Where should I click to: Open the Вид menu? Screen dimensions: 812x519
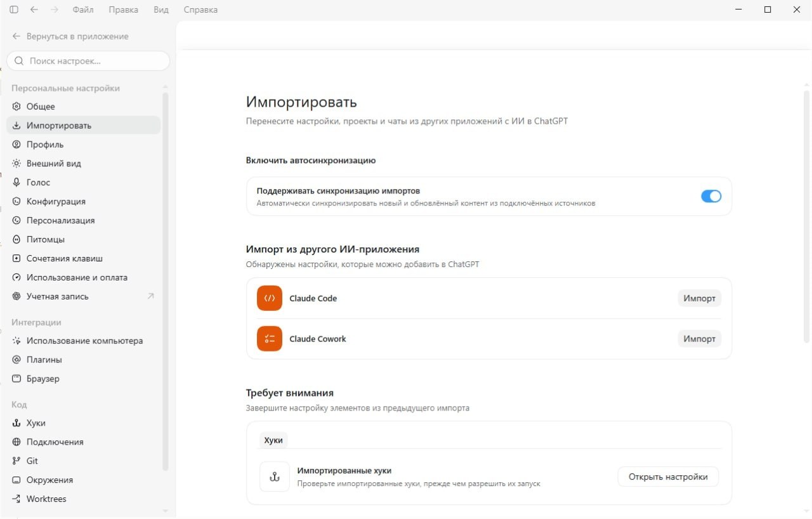click(161, 10)
